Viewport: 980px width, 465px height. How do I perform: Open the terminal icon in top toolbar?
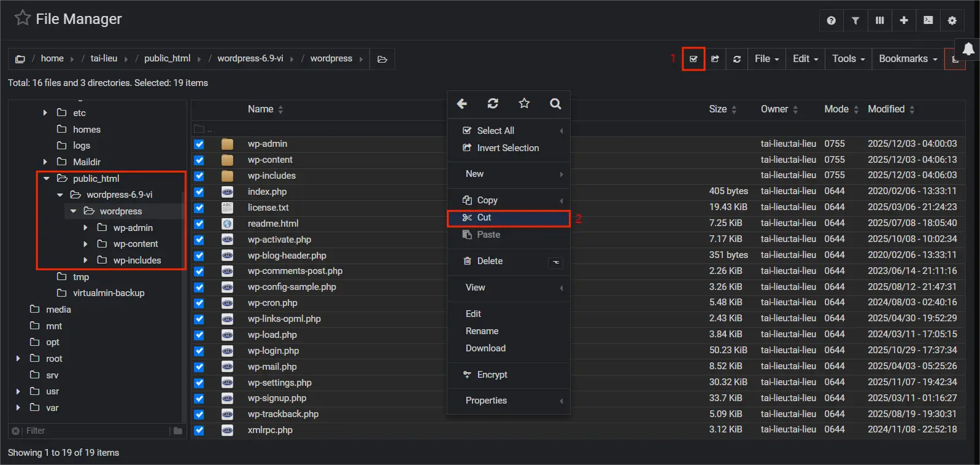coord(928,20)
